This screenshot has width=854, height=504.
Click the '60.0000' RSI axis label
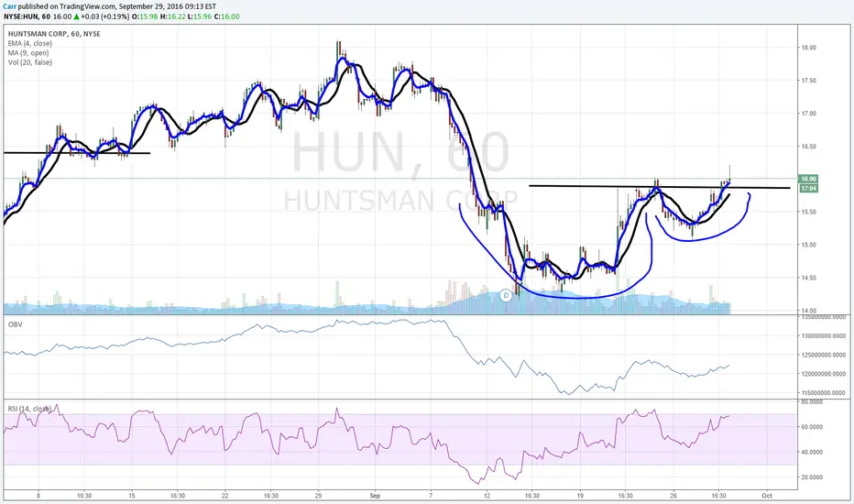coord(812,427)
